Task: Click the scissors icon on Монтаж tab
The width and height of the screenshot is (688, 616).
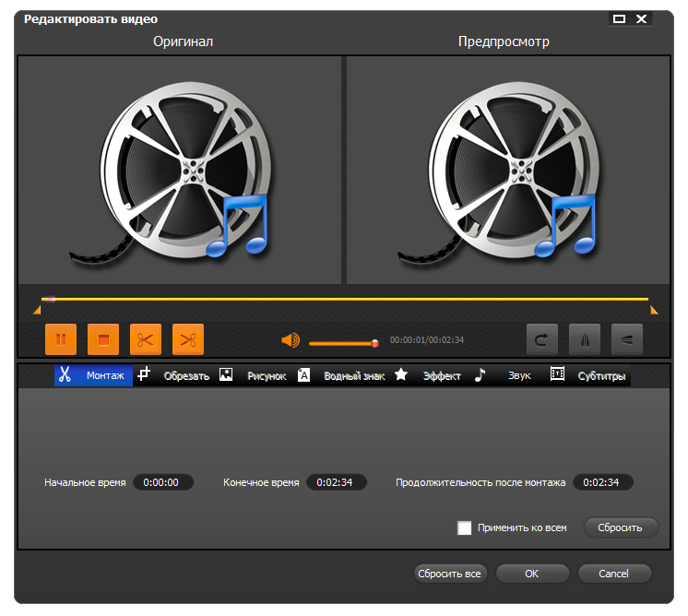Action: coord(65,374)
